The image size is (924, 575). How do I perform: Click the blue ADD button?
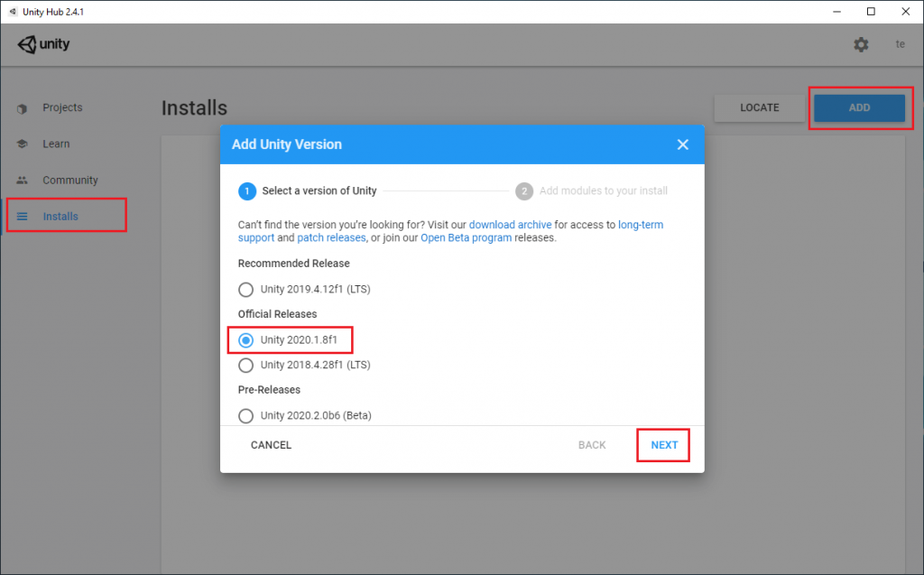(859, 108)
